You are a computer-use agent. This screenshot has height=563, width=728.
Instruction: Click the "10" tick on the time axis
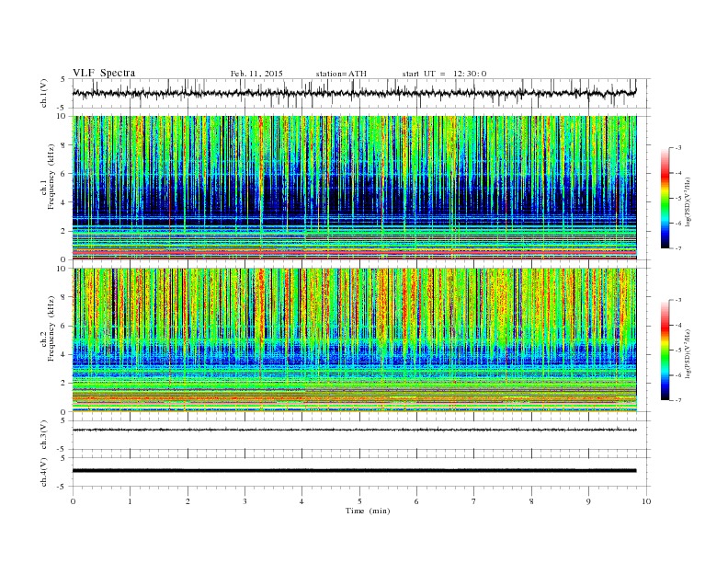(646, 501)
